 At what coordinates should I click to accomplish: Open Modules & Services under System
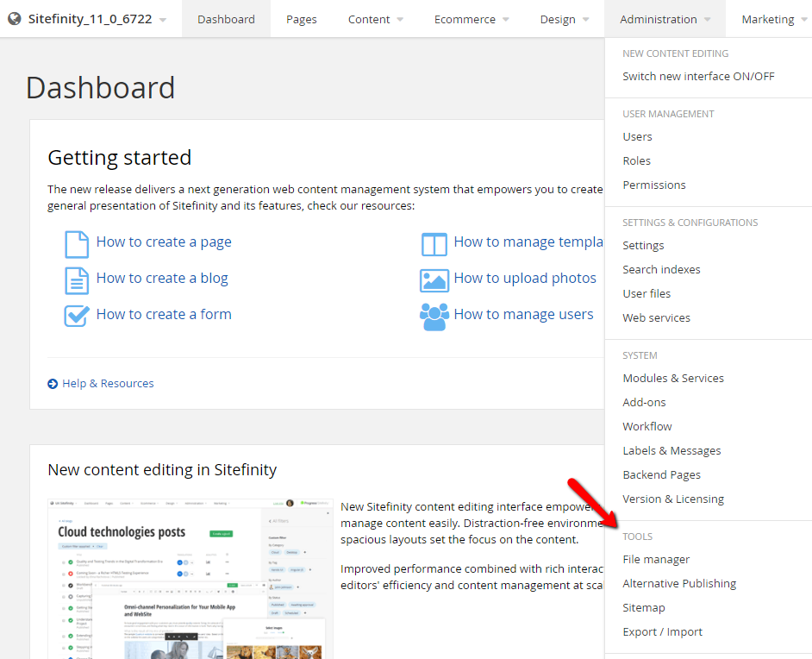[x=673, y=378]
